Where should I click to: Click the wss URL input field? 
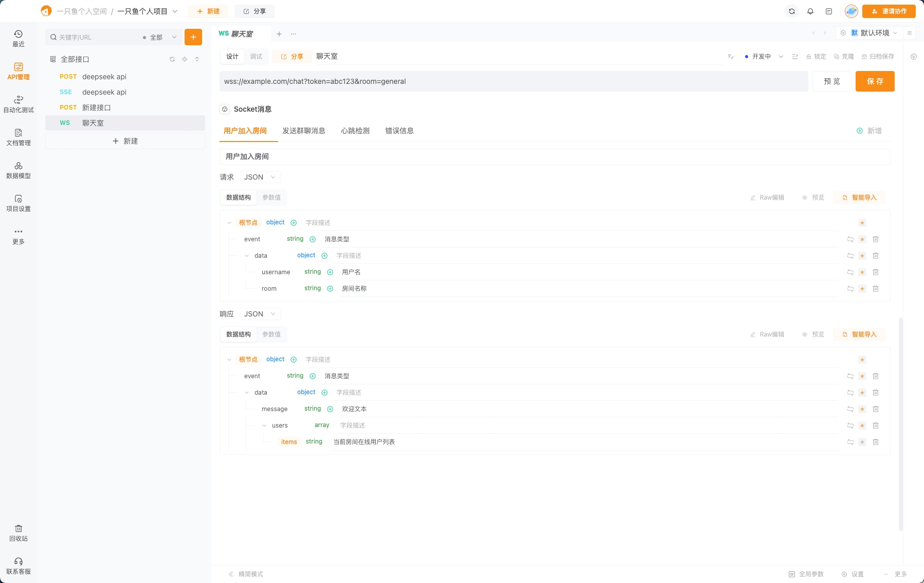coord(514,81)
